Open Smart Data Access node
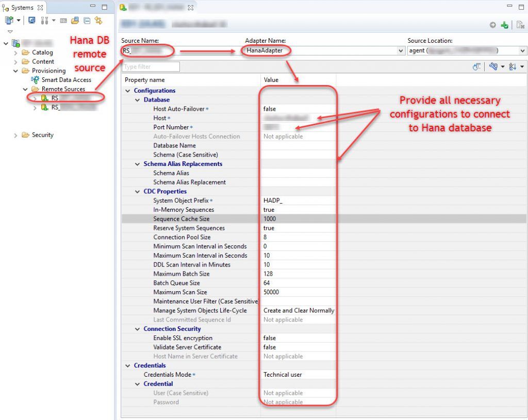528x420 pixels. [x=67, y=80]
